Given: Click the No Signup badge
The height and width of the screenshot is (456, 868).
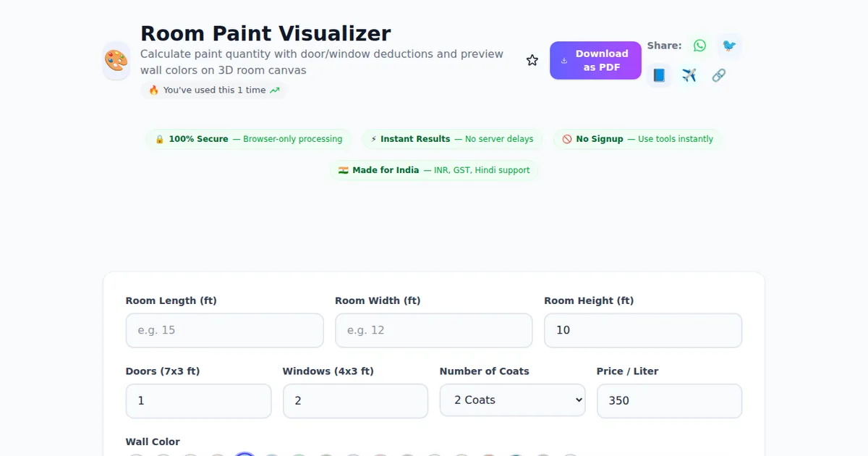Looking at the screenshot, I should [637, 139].
